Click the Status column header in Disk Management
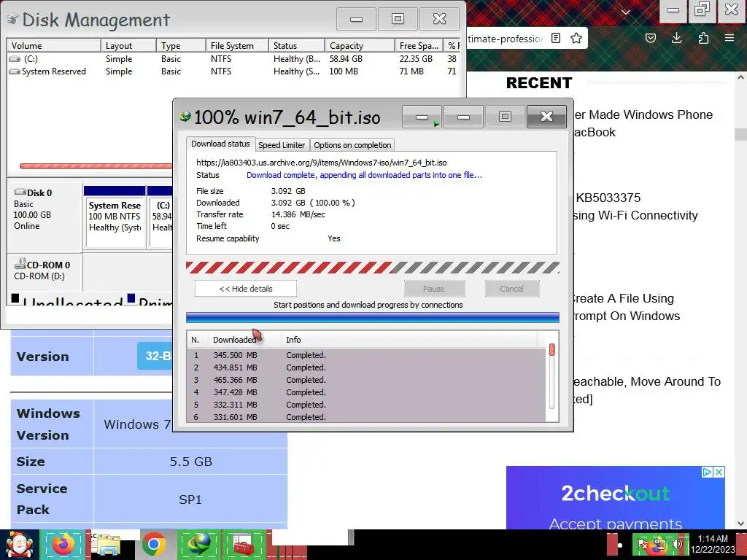The height and width of the screenshot is (560, 747). tap(297, 46)
